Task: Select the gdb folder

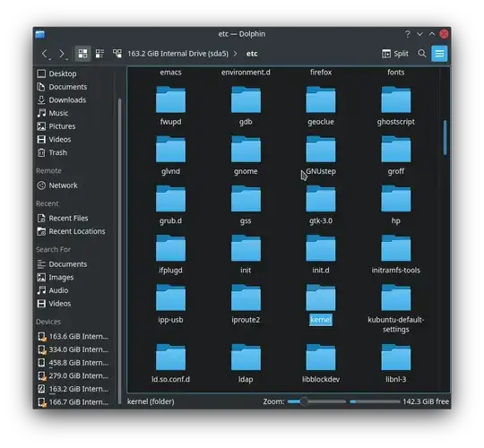Action: [246, 107]
